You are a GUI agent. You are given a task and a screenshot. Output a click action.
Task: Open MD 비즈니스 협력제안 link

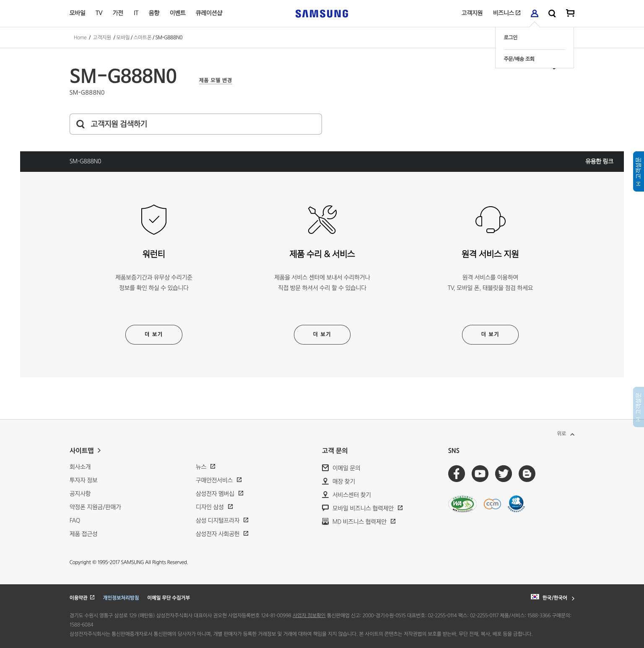click(359, 521)
